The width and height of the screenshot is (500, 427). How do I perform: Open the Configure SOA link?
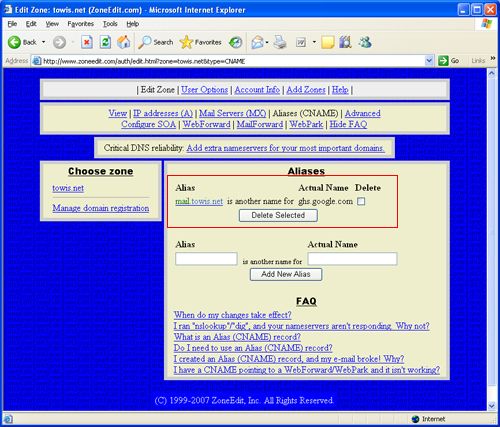(x=149, y=124)
